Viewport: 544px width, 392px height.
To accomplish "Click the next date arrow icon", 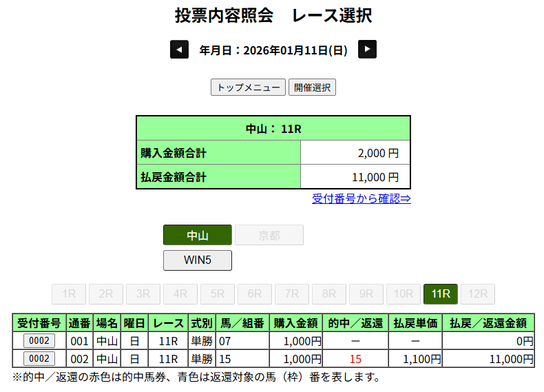I will click(x=367, y=50).
